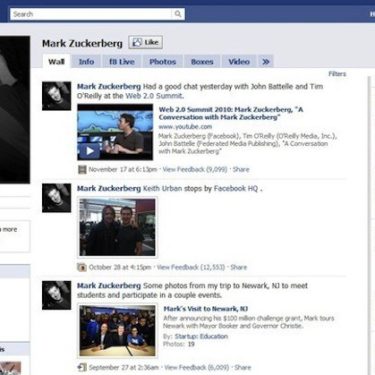Click the photo icon beside October 28
The width and height of the screenshot is (375, 375).
tap(82, 267)
